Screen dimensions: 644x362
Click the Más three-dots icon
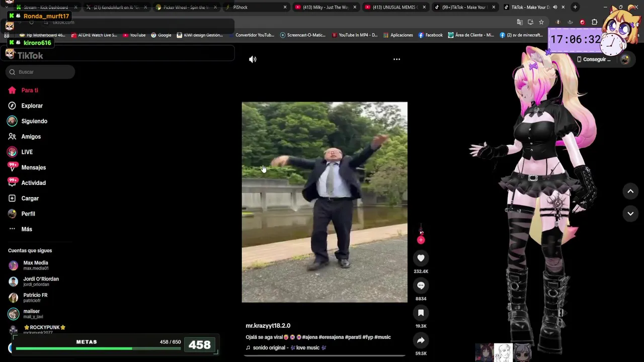12,229
